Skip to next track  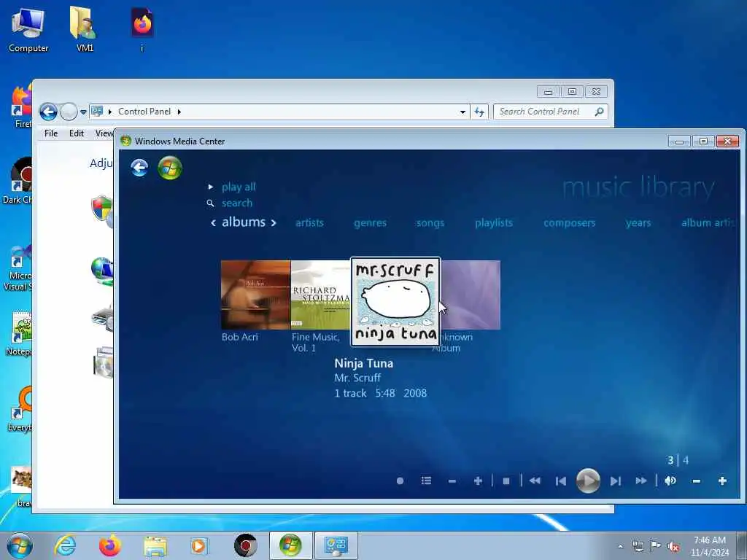pos(616,481)
